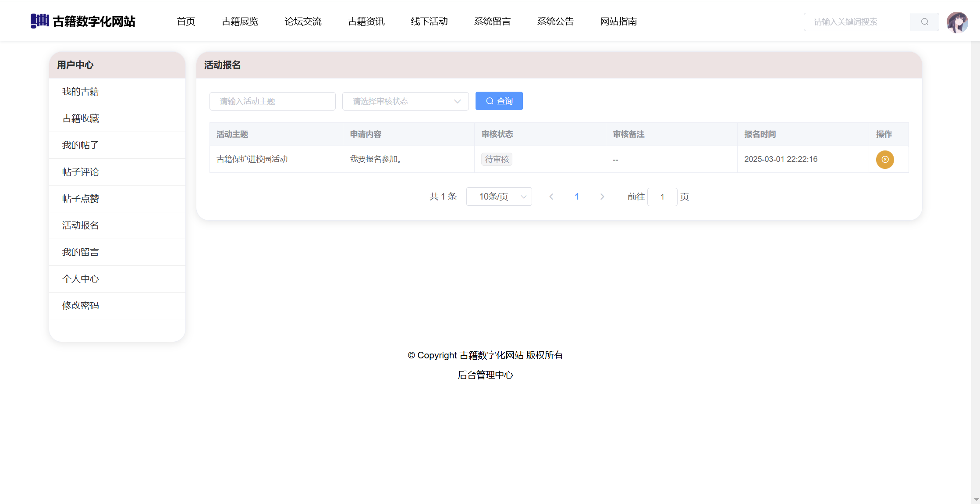Select page number 1 in pagination
The width and height of the screenshot is (980, 504).
[577, 197]
